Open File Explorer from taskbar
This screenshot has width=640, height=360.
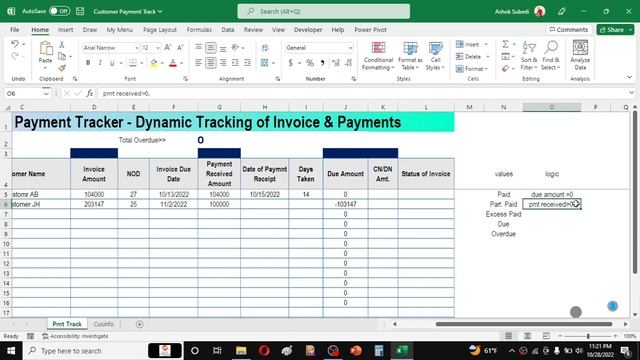(241, 351)
